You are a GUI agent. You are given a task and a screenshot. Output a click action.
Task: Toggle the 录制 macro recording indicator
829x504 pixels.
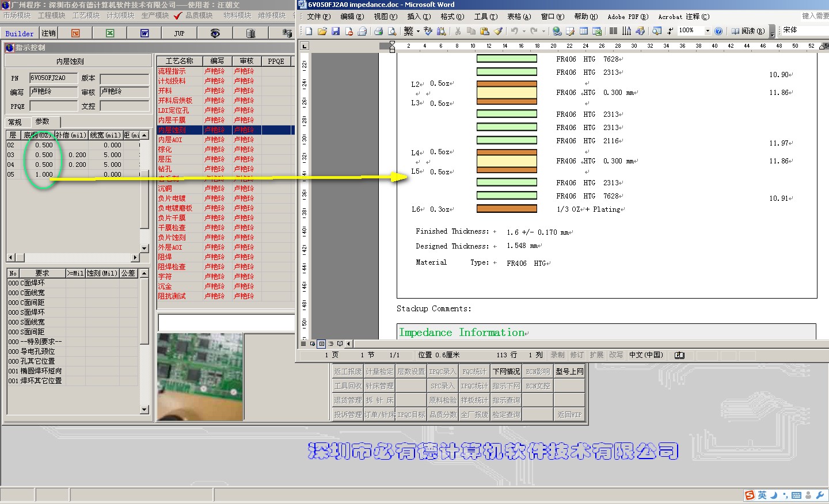pyautogui.click(x=557, y=355)
